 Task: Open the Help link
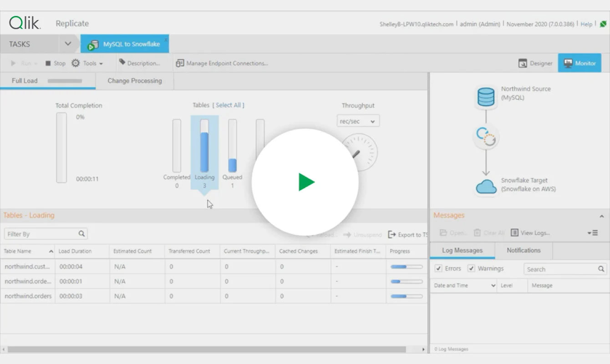[x=586, y=24]
